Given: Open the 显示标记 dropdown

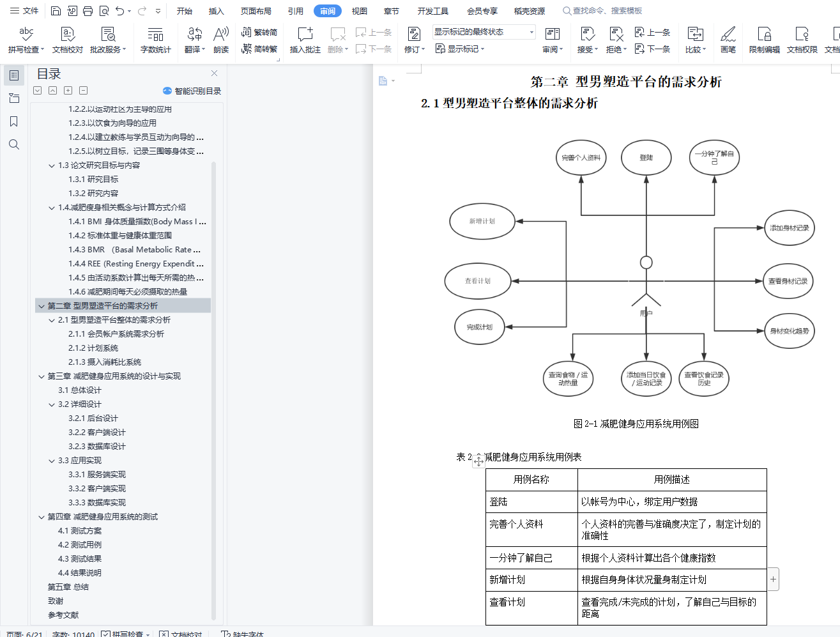Looking at the screenshot, I should (460, 49).
